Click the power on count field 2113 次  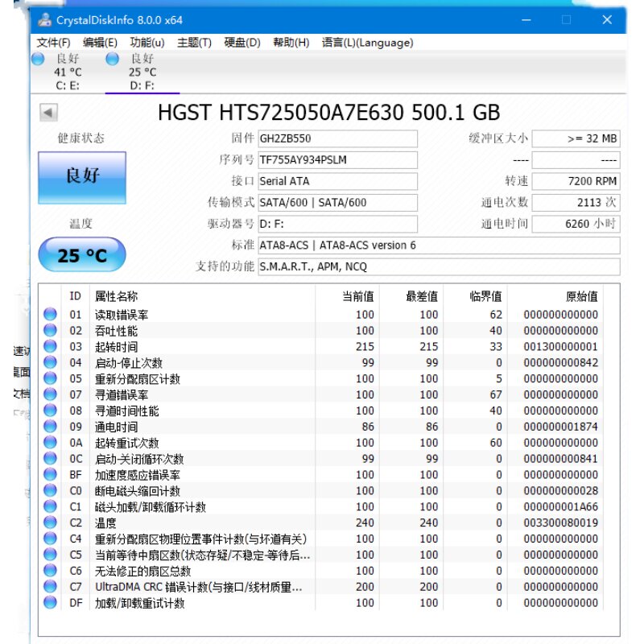coord(576,203)
